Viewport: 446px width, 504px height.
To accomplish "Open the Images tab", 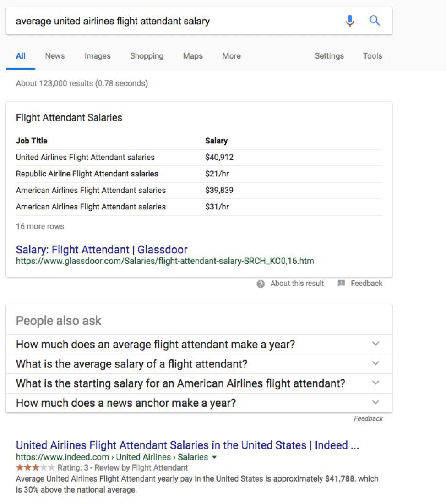I will (x=97, y=56).
